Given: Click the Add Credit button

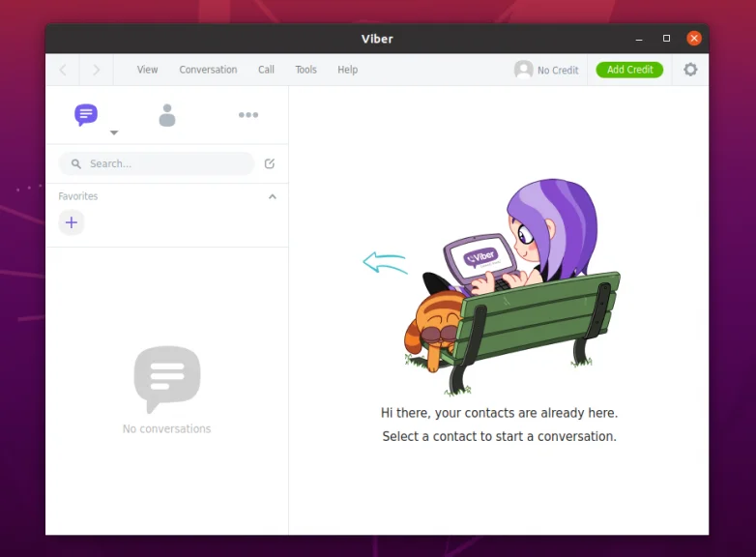Looking at the screenshot, I should (629, 70).
